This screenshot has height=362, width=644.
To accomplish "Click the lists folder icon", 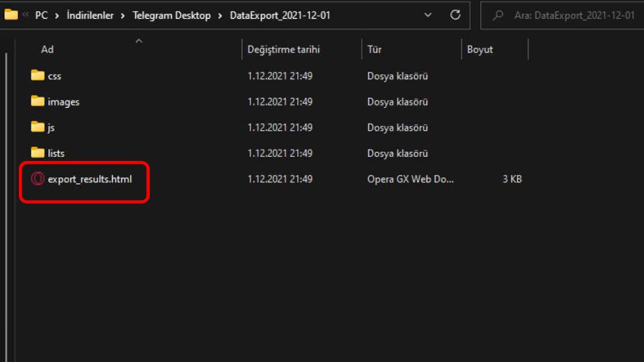I will [x=38, y=153].
